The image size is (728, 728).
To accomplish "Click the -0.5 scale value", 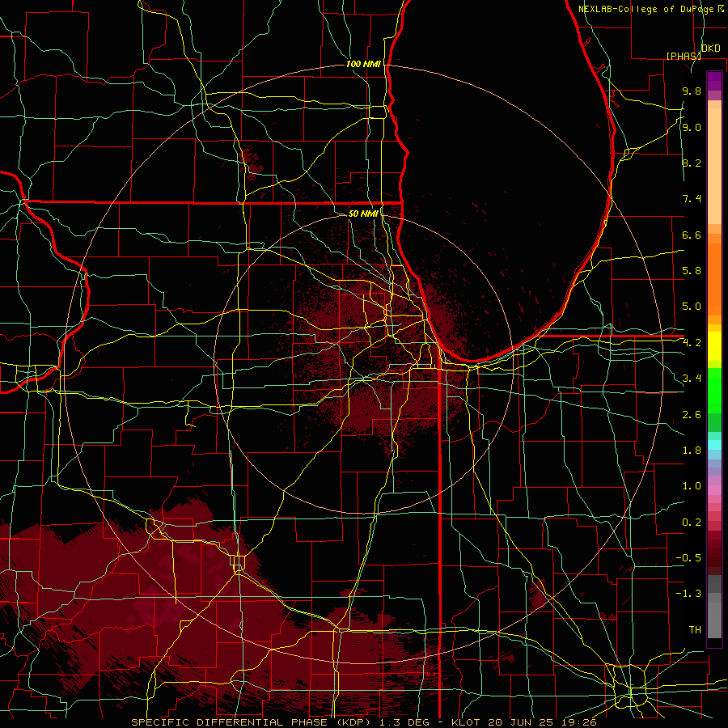I will point(688,558).
